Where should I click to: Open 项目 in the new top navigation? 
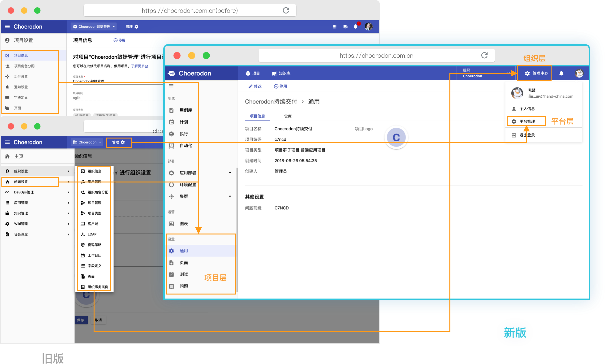tap(253, 73)
